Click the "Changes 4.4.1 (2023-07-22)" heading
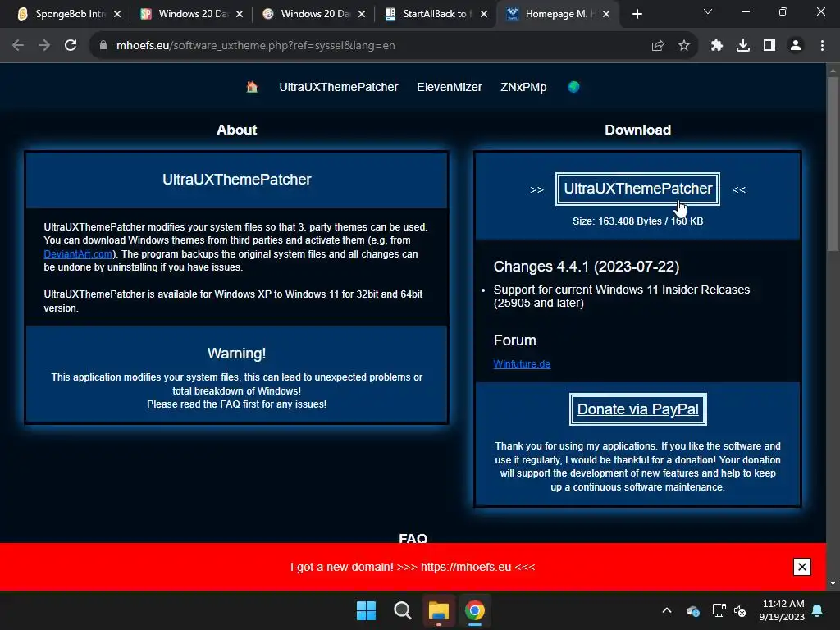Image resolution: width=840 pixels, height=630 pixels. (x=586, y=267)
